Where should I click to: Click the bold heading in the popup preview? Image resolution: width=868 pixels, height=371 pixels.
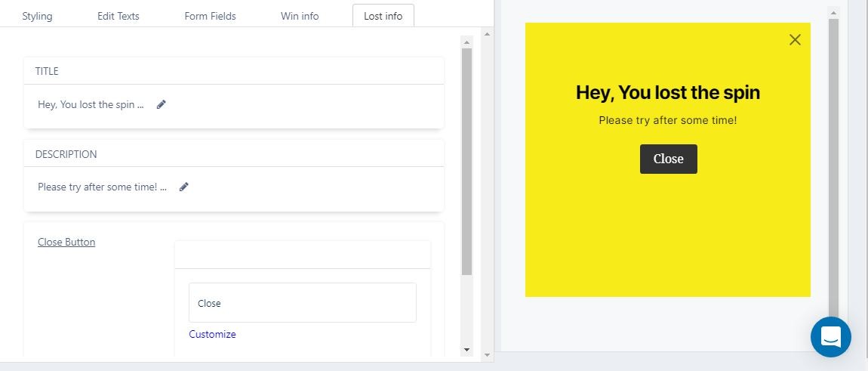point(667,93)
